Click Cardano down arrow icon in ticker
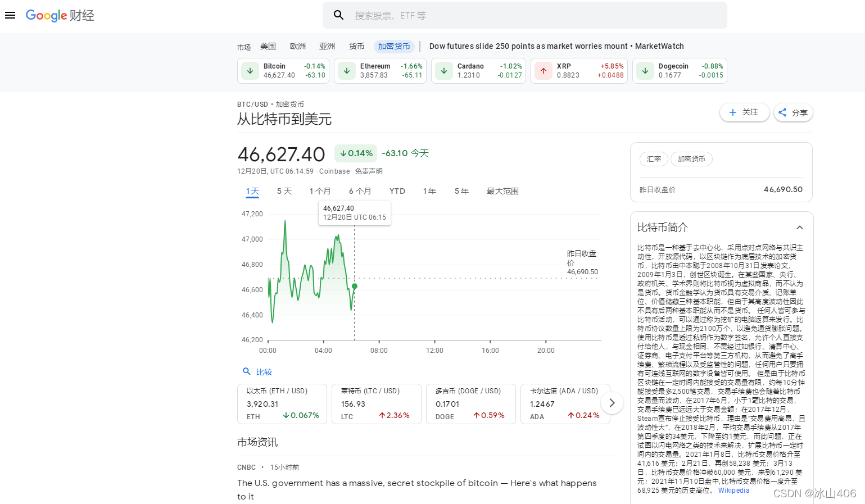 [444, 71]
